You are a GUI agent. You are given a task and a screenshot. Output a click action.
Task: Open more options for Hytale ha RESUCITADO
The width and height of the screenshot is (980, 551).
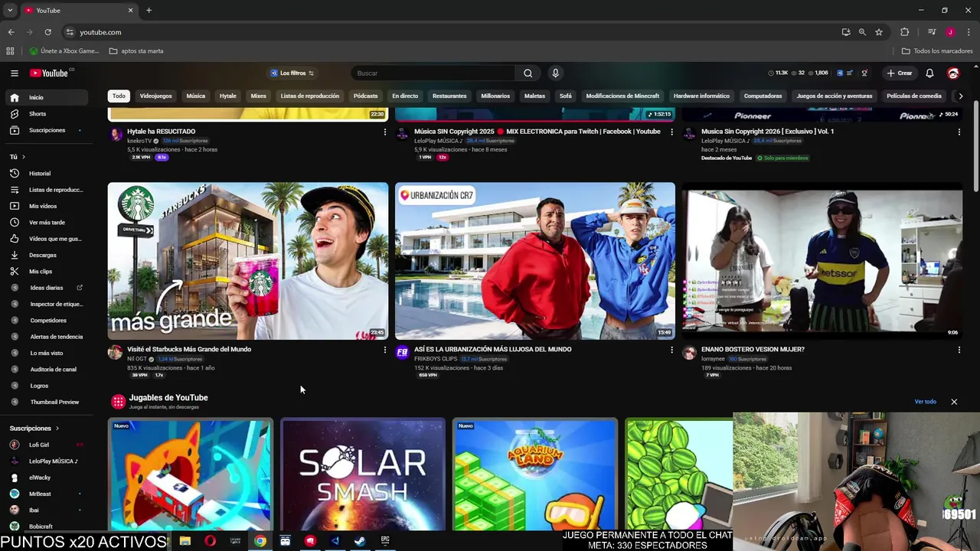pos(385,132)
